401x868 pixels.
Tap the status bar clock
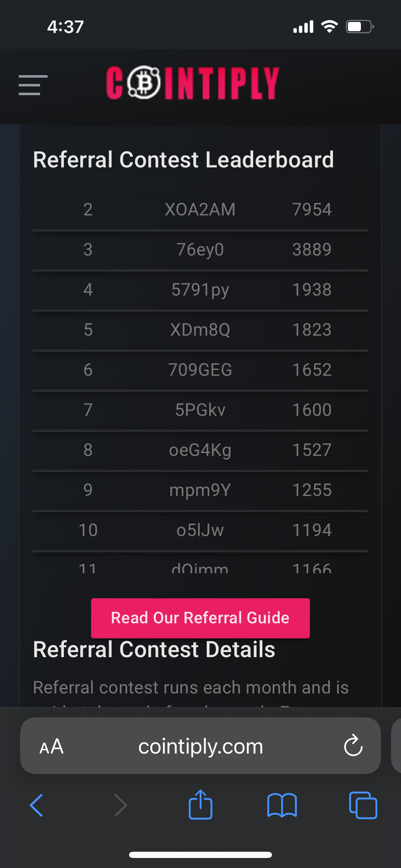coord(66,27)
